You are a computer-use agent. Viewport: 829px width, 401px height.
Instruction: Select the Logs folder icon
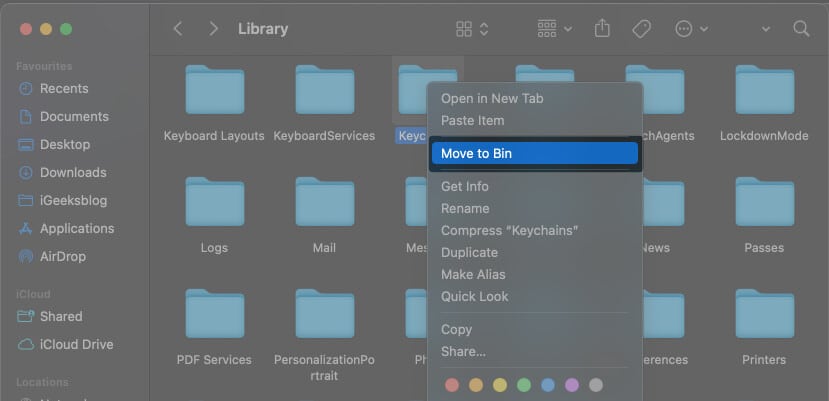click(215, 202)
